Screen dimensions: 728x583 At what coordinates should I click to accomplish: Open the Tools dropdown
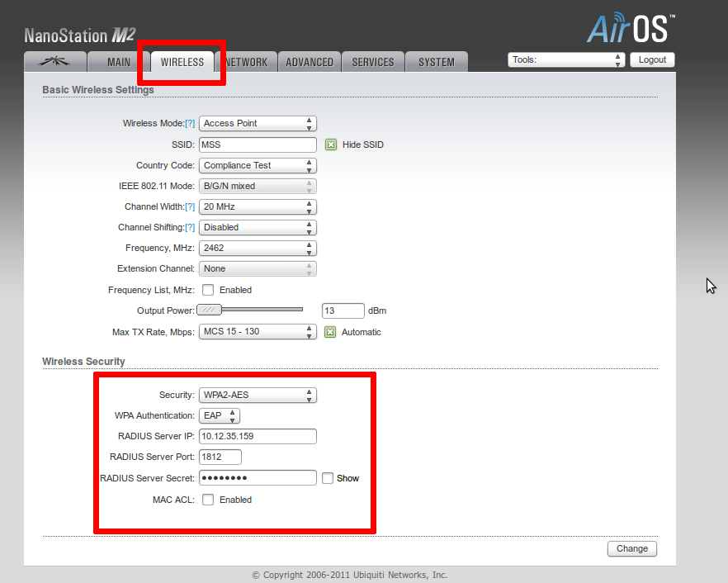coord(566,60)
